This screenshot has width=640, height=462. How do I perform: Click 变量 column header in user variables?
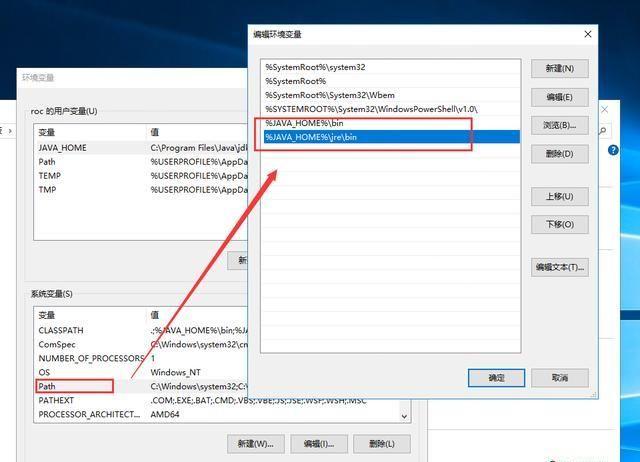pos(90,132)
